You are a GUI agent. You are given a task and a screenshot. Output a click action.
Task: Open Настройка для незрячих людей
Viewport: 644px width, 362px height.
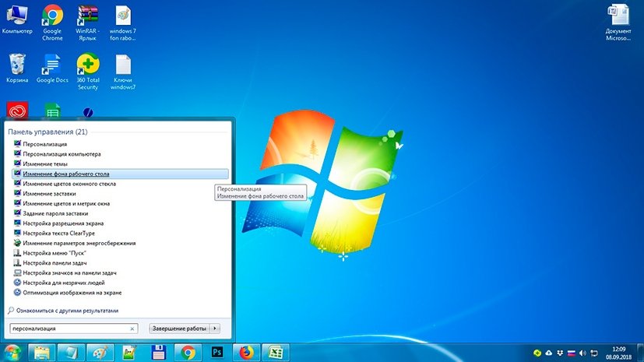[x=120, y=283]
